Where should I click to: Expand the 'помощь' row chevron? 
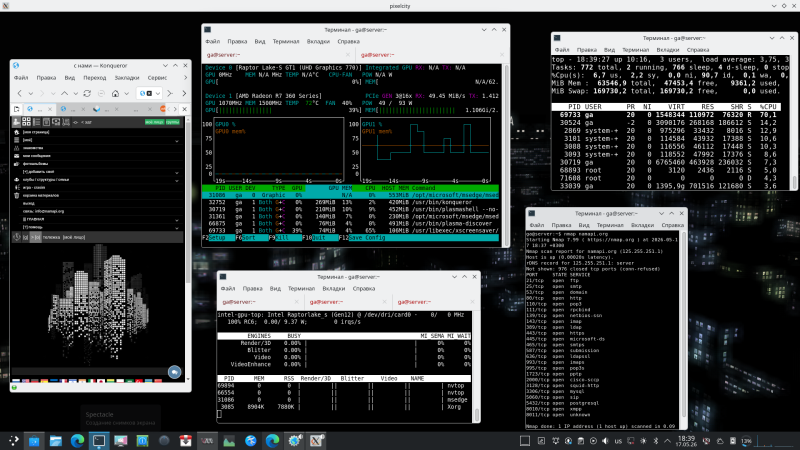coord(177,228)
